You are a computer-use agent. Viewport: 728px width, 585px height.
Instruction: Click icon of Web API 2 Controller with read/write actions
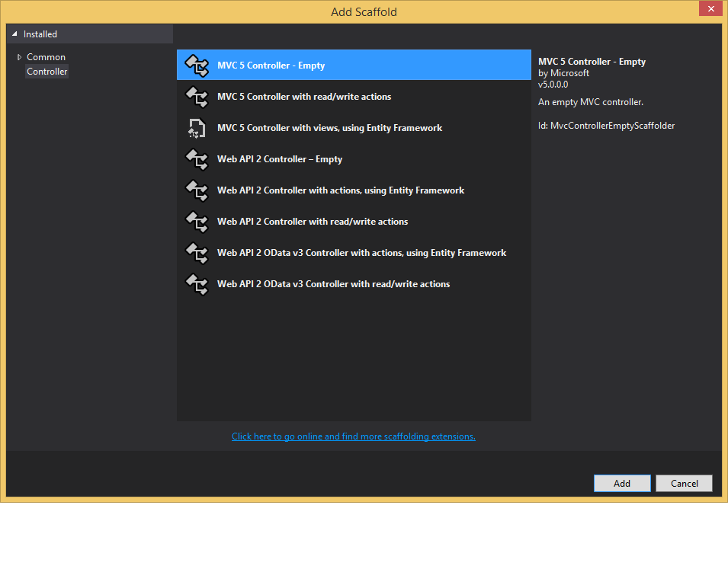[197, 222]
